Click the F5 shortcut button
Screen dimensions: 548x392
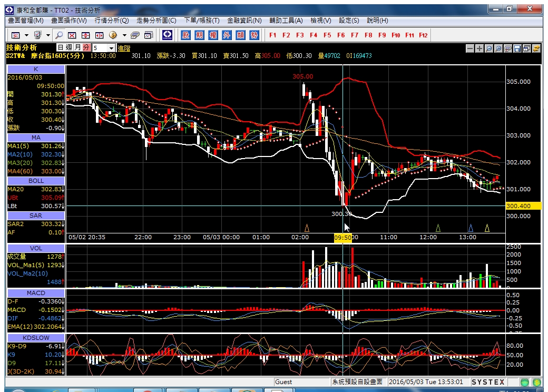(x=327, y=35)
